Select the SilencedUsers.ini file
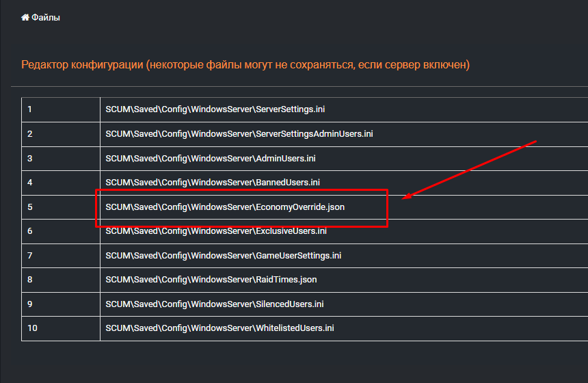 pyautogui.click(x=214, y=304)
